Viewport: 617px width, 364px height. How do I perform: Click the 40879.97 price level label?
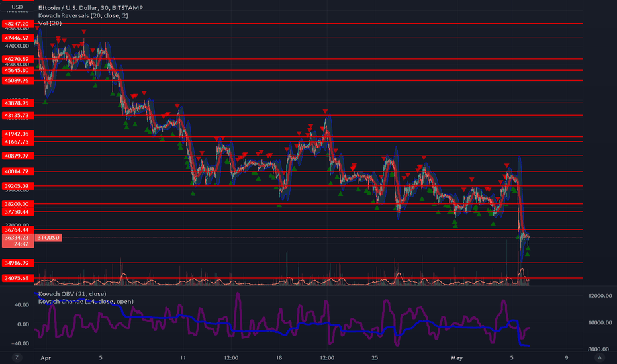18,156
